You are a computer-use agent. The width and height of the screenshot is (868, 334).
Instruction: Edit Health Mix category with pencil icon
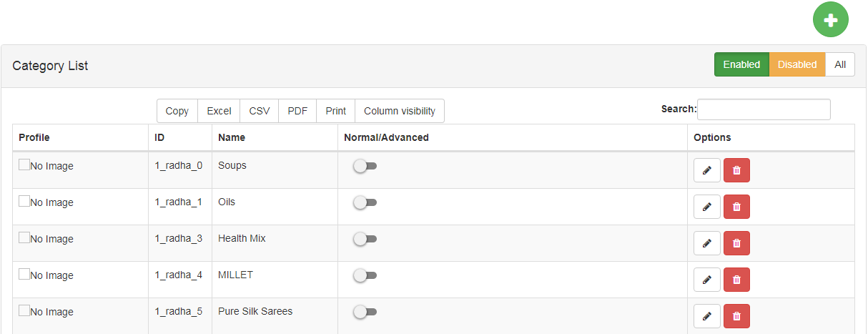(x=707, y=243)
